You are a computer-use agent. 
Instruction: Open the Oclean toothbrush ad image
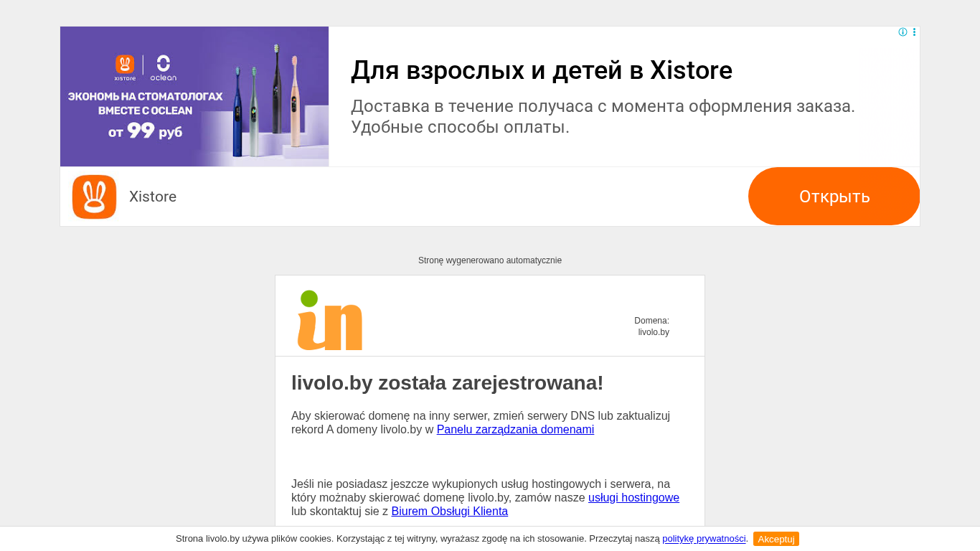tap(194, 97)
